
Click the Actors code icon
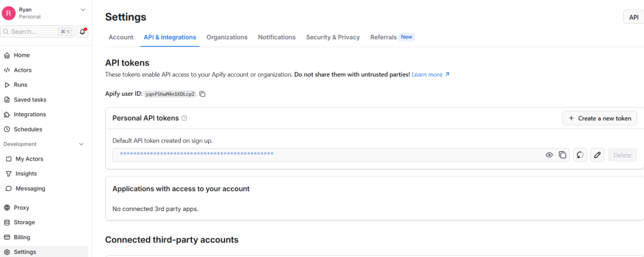point(6,70)
